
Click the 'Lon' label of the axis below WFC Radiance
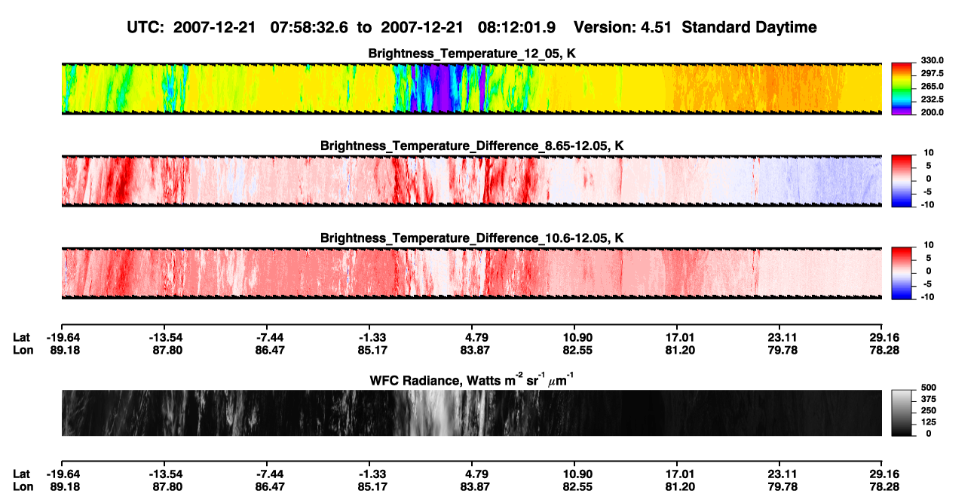click(23, 486)
